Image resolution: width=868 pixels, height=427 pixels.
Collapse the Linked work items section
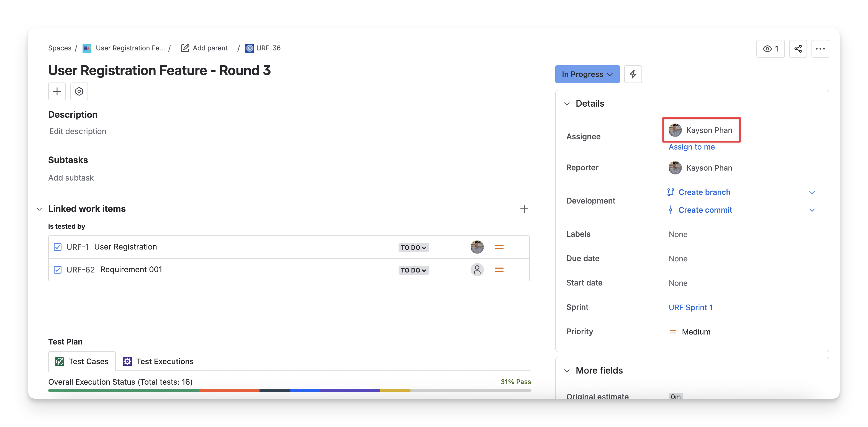coord(39,209)
